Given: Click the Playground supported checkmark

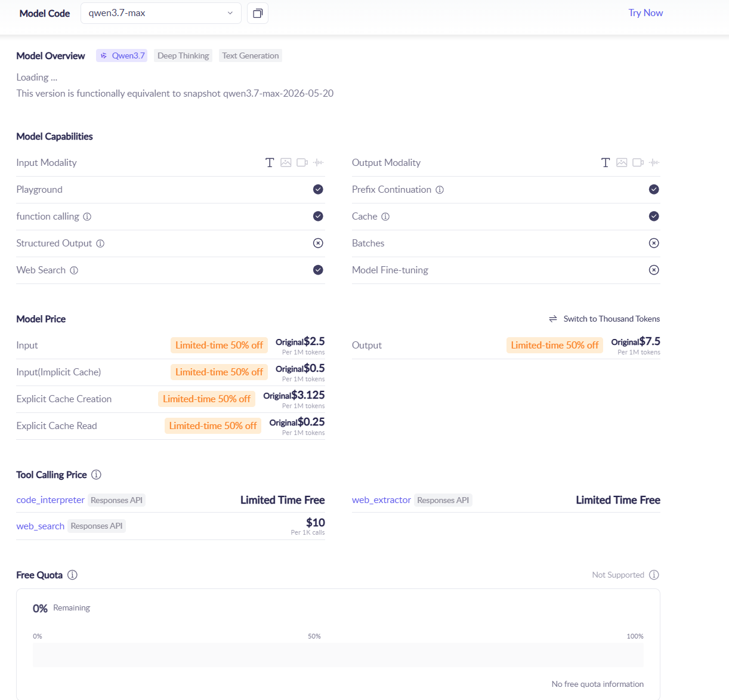Looking at the screenshot, I should [318, 189].
